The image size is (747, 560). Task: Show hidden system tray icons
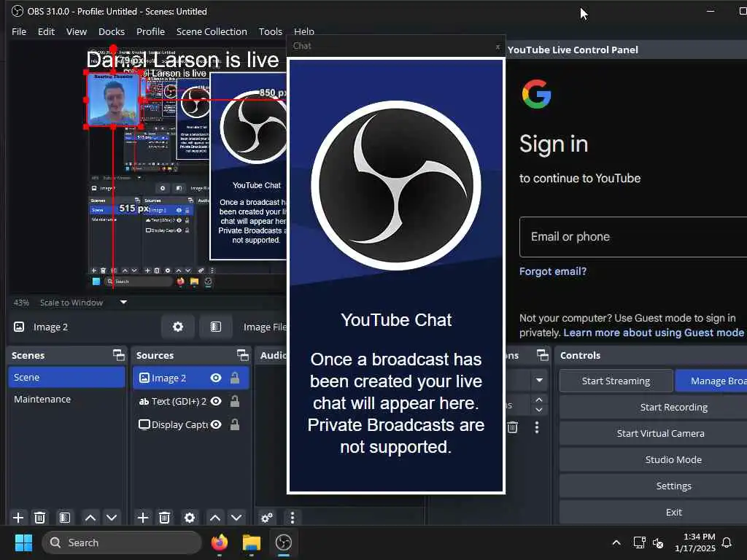click(616, 542)
